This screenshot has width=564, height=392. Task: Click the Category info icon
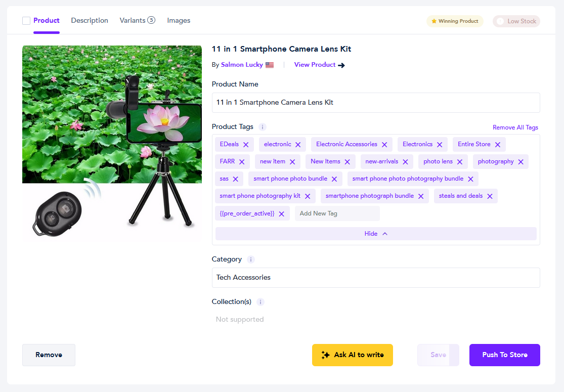tap(251, 259)
